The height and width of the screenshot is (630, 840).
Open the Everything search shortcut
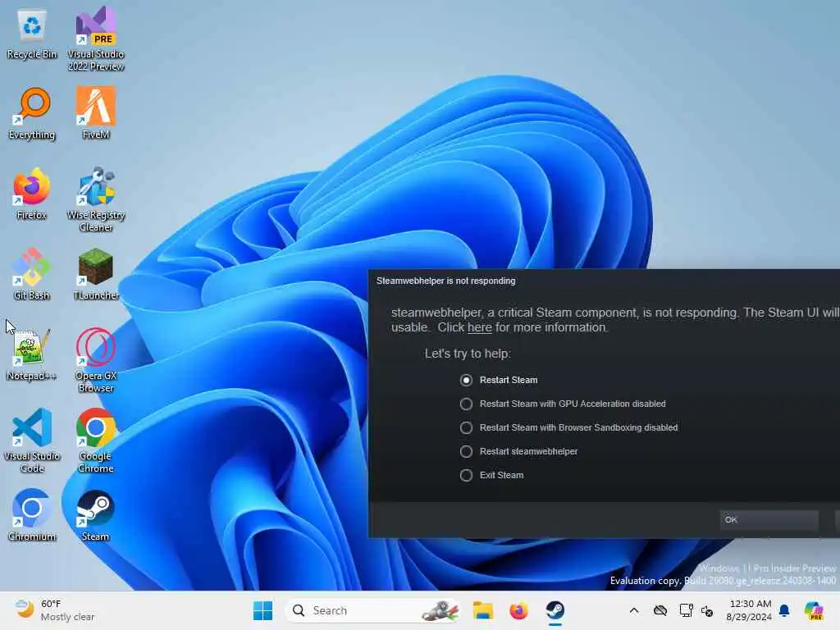tap(32, 113)
